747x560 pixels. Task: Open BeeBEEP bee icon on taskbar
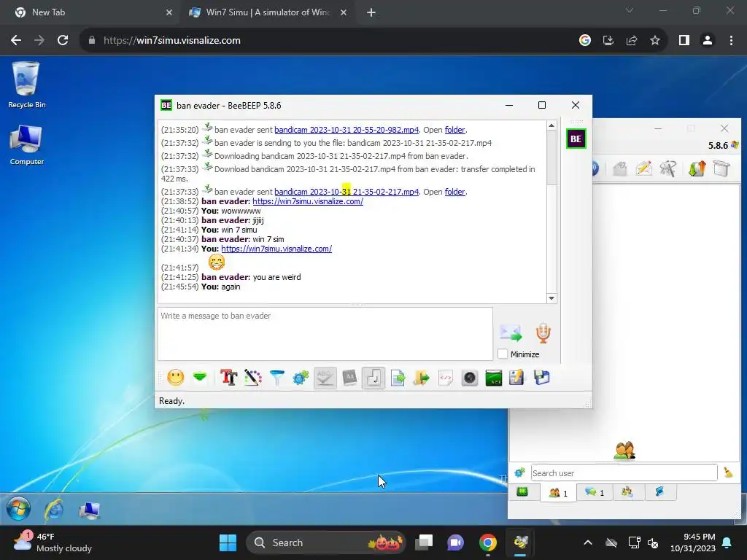pos(521,542)
